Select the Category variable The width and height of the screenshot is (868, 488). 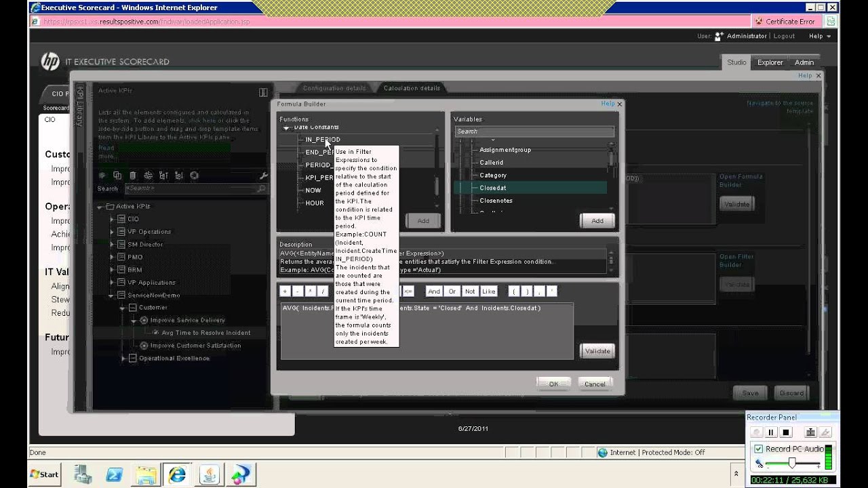tap(493, 176)
